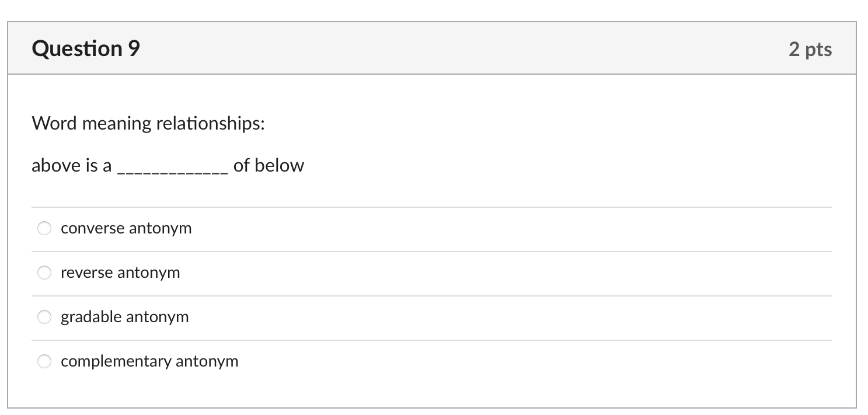Click the word "relationships:" in the prompt

211,124
